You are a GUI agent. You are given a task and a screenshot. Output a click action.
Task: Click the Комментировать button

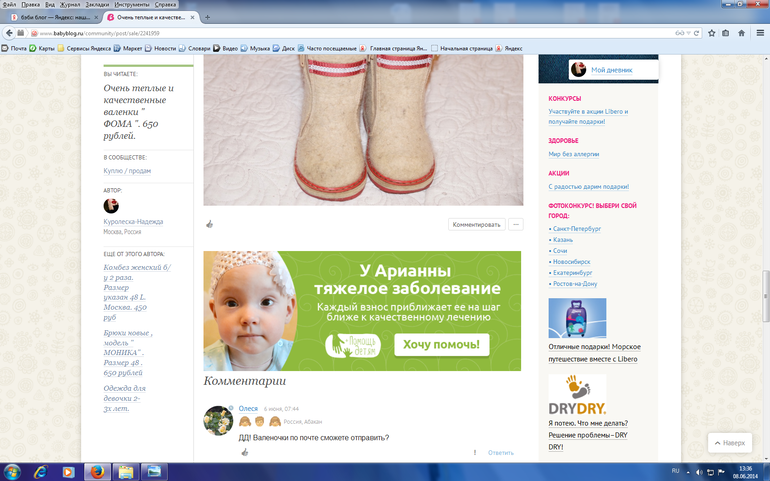pos(476,225)
